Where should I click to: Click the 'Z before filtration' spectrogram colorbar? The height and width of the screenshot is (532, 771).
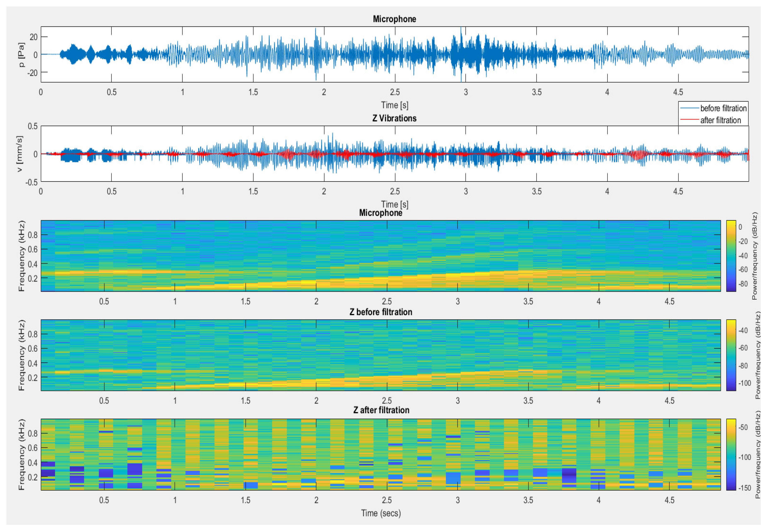731,355
